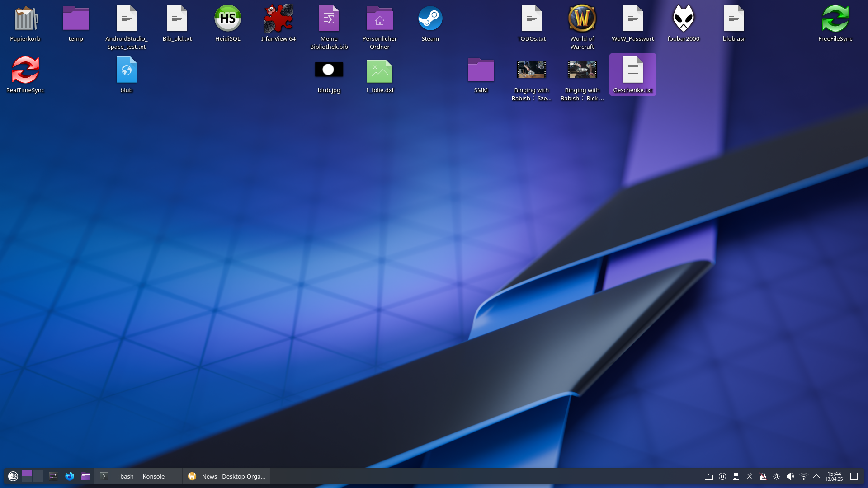Screen dimensions: 868x488
Task: Toggle Bluetooth from the system tray
Action: coord(750,476)
